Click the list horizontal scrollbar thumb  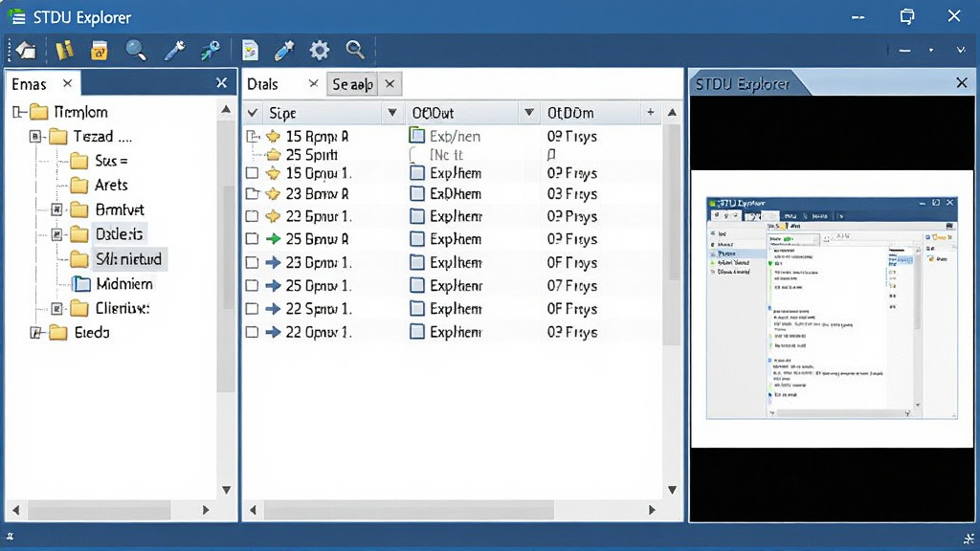(409, 510)
